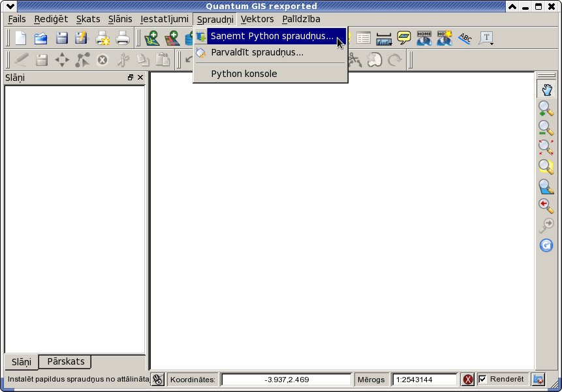The width and height of the screenshot is (562, 392).
Task: Click the greyed Zoom Next icon
Action: 546,226
